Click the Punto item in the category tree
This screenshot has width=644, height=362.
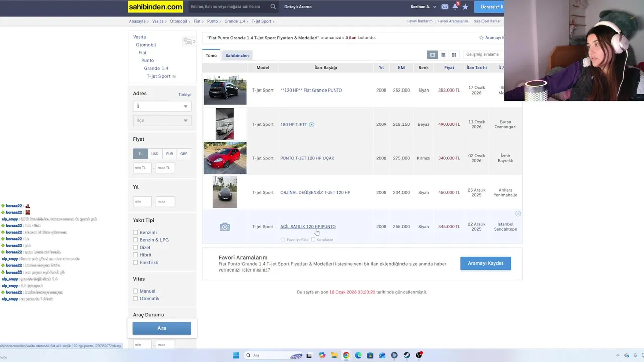pos(147,60)
